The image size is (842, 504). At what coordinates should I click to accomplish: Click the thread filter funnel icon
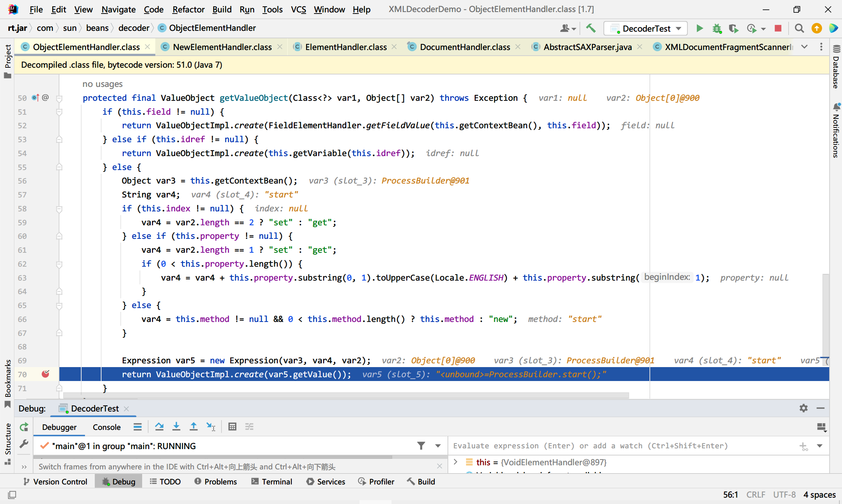pos(421,446)
